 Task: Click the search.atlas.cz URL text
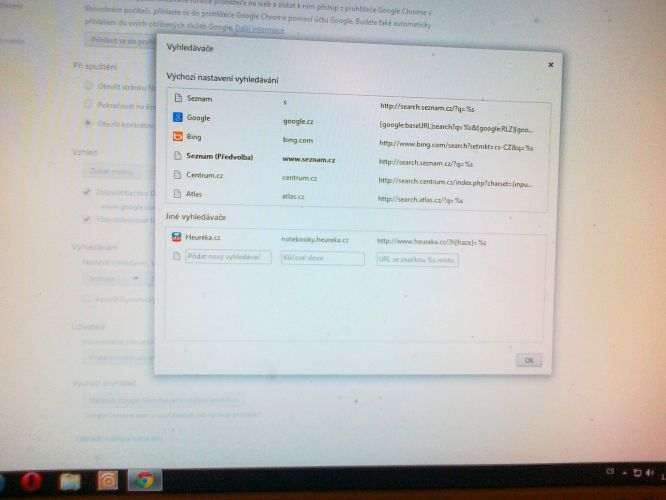pyautogui.click(x=420, y=200)
